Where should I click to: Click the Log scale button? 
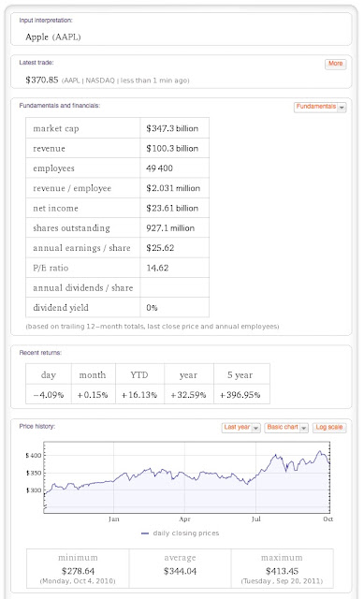point(329,428)
